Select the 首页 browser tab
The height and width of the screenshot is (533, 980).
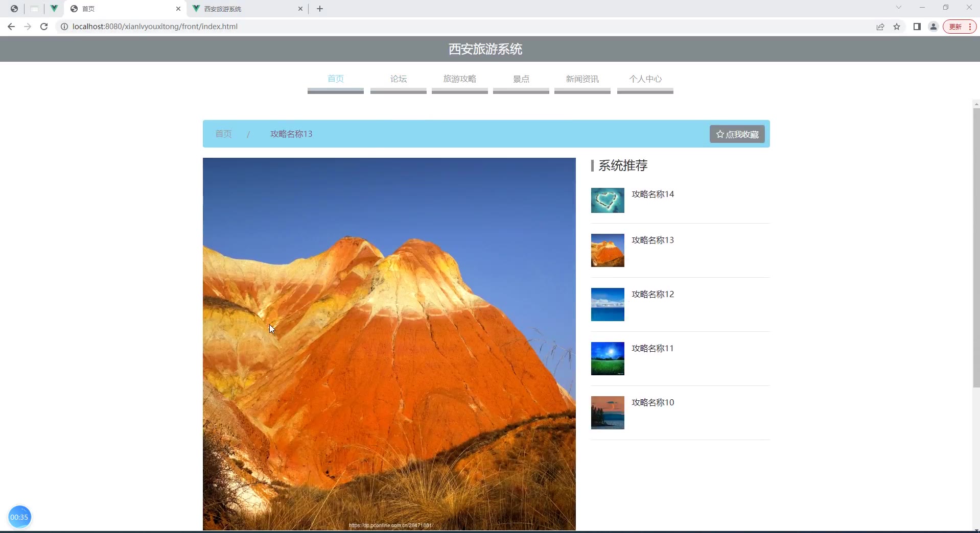pos(125,9)
